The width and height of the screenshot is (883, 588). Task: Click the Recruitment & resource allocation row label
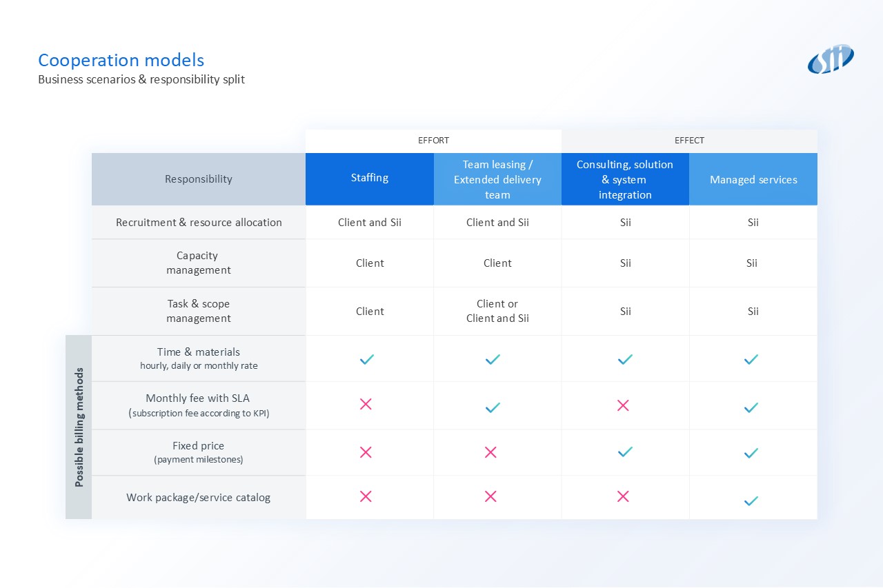[x=199, y=223]
